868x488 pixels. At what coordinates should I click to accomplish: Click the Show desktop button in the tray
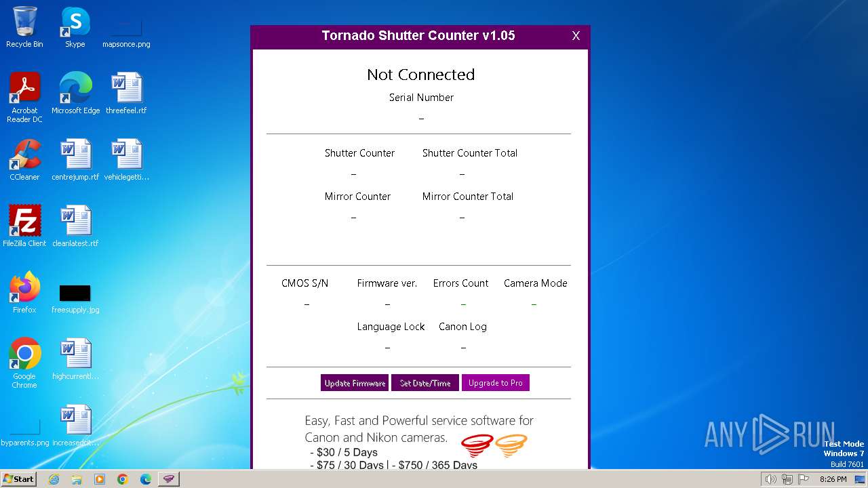861,479
